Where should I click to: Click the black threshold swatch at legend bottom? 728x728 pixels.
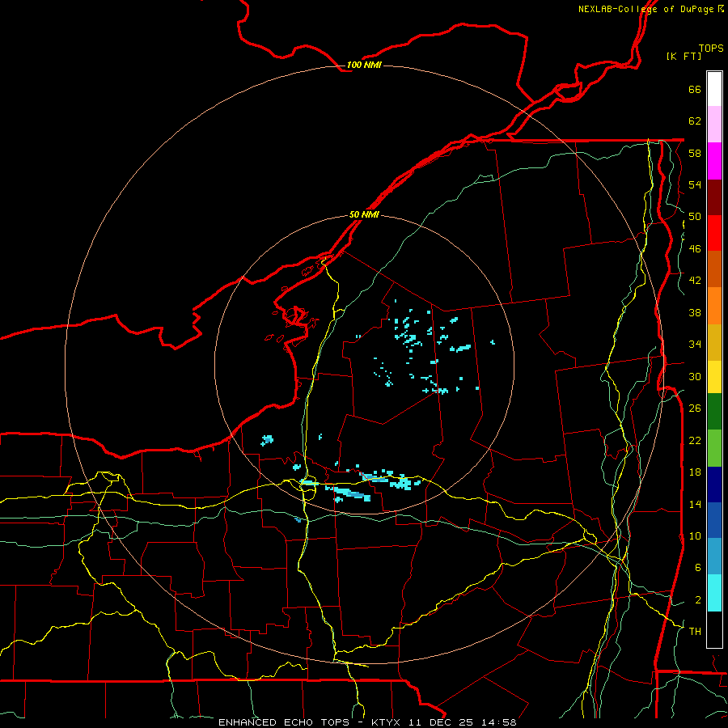point(714,629)
